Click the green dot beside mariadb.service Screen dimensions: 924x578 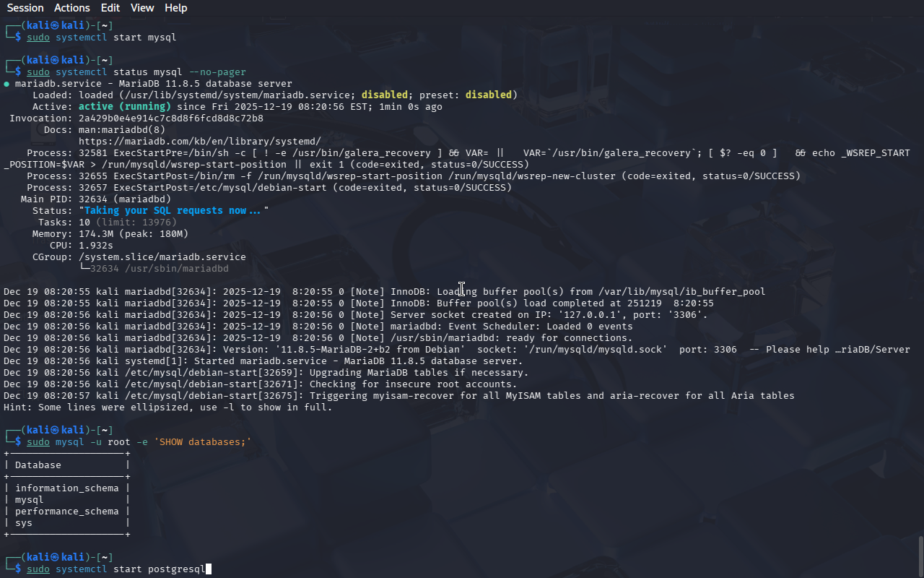click(x=6, y=84)
